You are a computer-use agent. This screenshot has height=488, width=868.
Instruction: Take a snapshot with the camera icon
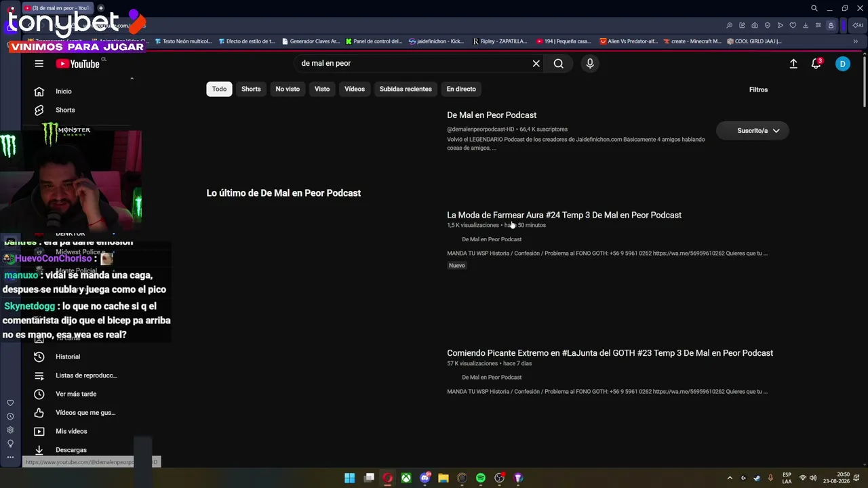coord(755,26)
